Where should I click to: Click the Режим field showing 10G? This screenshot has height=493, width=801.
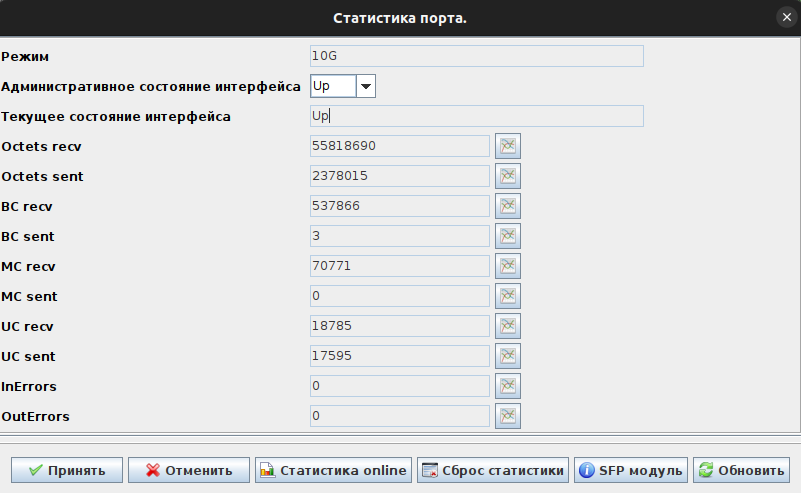(x=476, y=56)
